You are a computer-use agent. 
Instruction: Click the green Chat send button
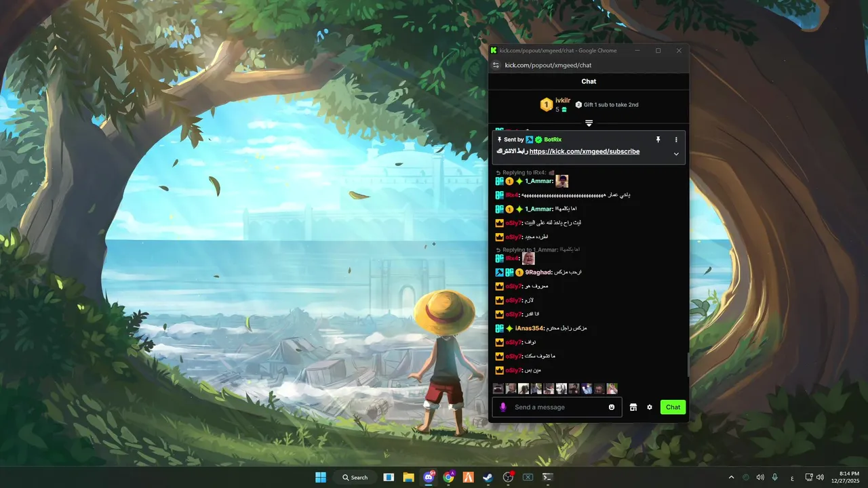673,407
